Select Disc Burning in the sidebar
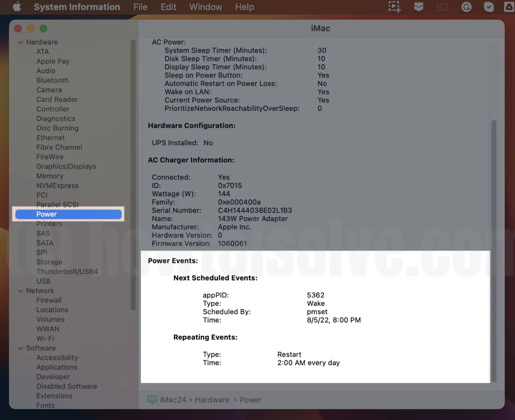 tap(57, 128)
